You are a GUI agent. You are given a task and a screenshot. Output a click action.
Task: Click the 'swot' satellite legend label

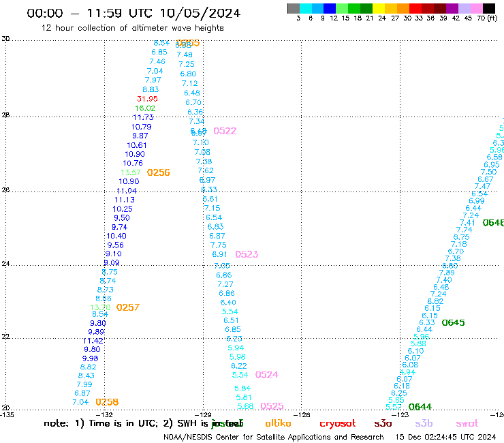(x=467, y=424)
